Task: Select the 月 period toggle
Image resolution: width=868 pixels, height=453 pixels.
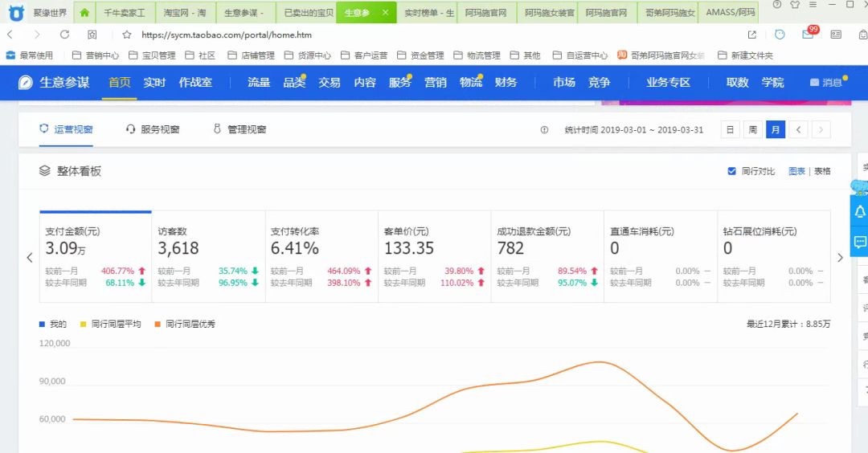Action: tap(776, 129)
